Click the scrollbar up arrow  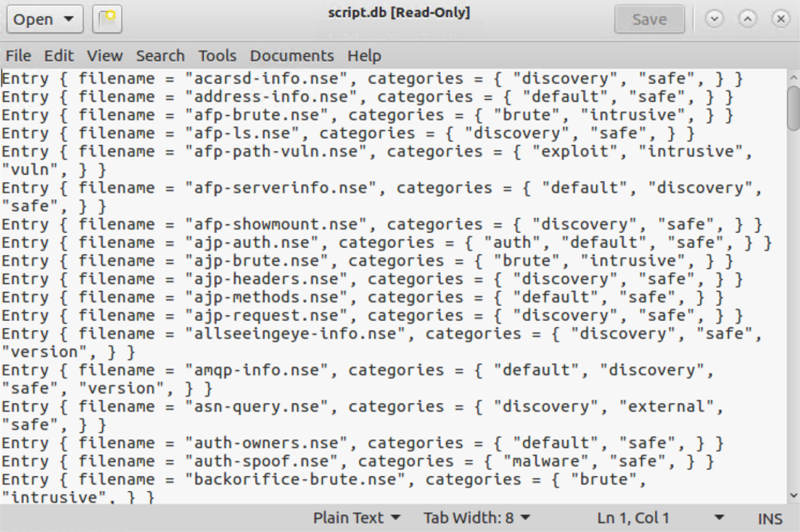[x=793, y=77]
